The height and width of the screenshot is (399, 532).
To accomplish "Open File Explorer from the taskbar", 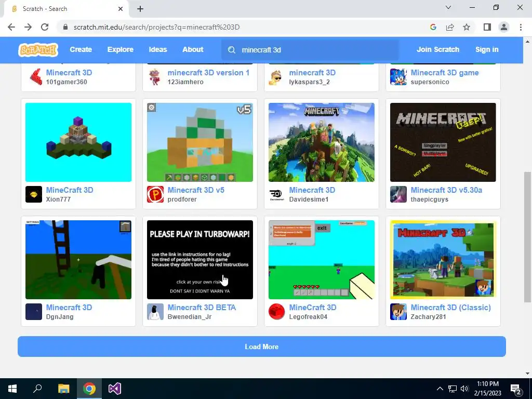I will pyautogui.click(x=63, y=389).
